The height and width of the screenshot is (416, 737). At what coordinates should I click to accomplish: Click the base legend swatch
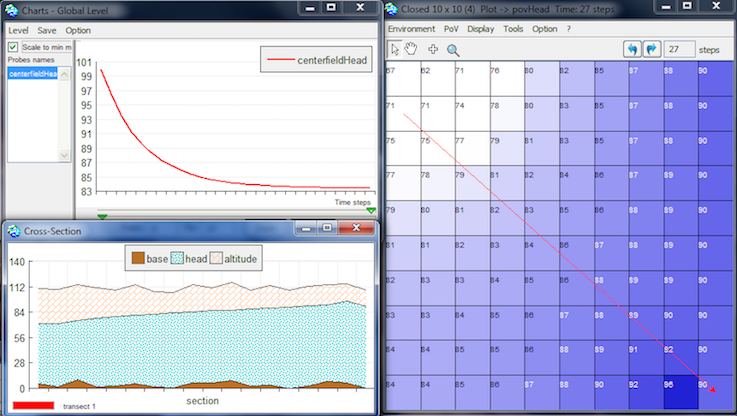137,259
